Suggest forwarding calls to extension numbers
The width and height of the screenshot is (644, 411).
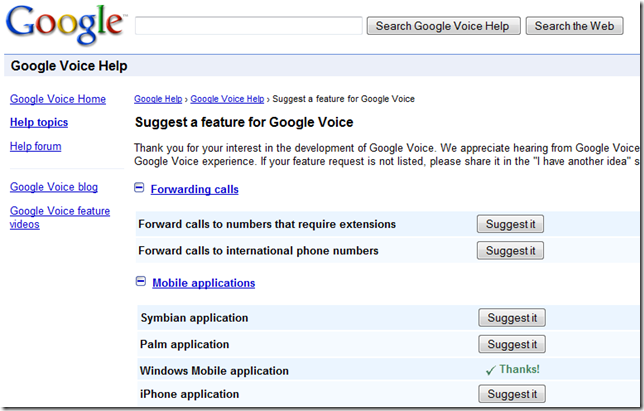511,224
